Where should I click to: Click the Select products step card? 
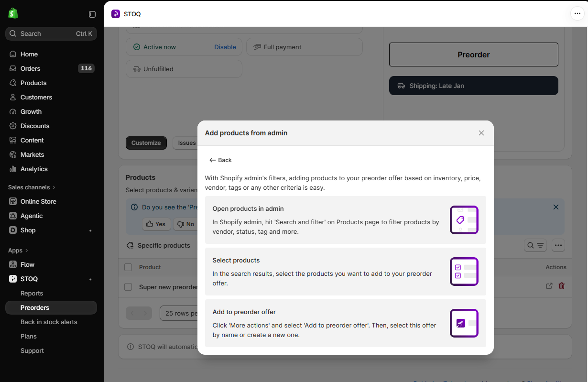point(346,272)
